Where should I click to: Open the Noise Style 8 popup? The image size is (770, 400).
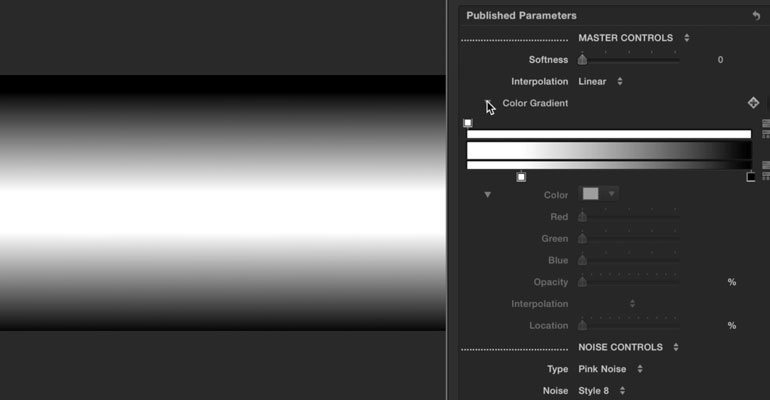tap(602, 391)
